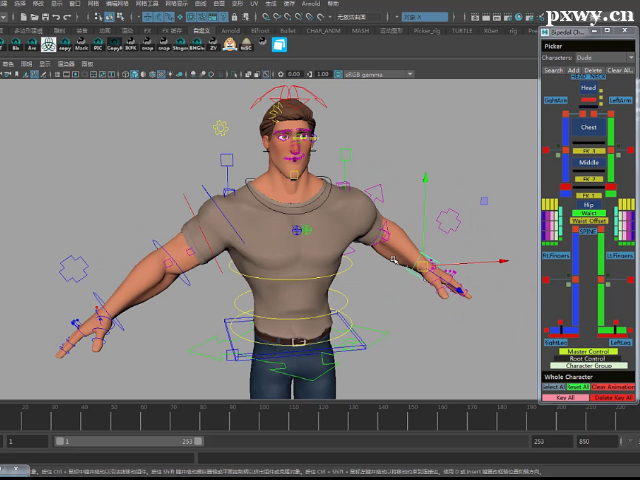
Task: Click the RightArm picker label
Action: coord(556,100)
